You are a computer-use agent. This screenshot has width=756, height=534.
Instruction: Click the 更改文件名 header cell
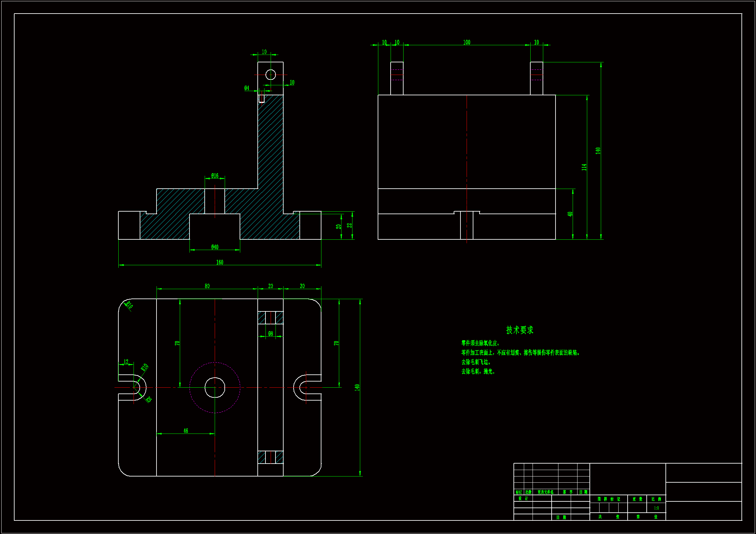click(x=545, y=492)
